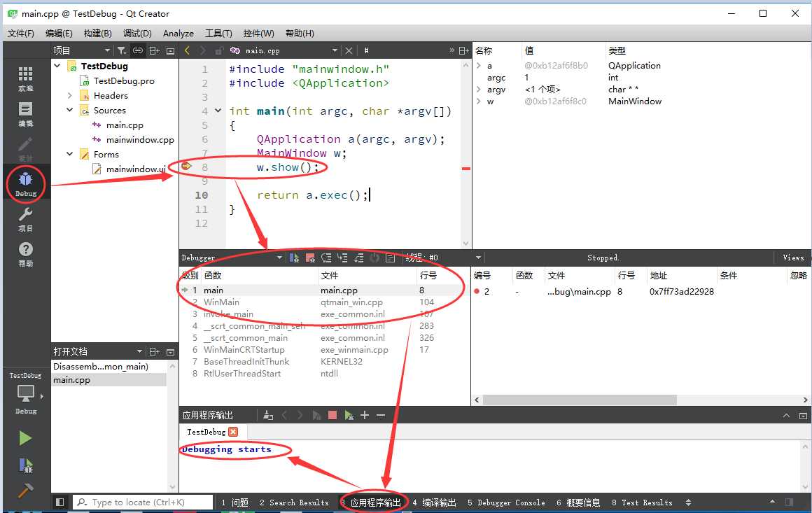This screenshot has height=513, width=812.
Task: Go back in editor navigation history
Action: click(x=187, y=50)
